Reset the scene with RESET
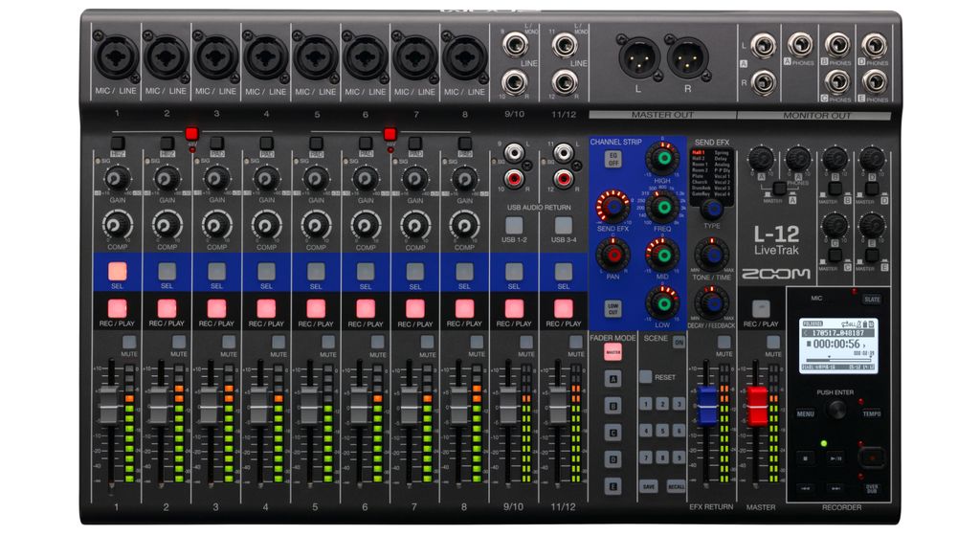This screenshot has width=980, height=535. (646, 377)
